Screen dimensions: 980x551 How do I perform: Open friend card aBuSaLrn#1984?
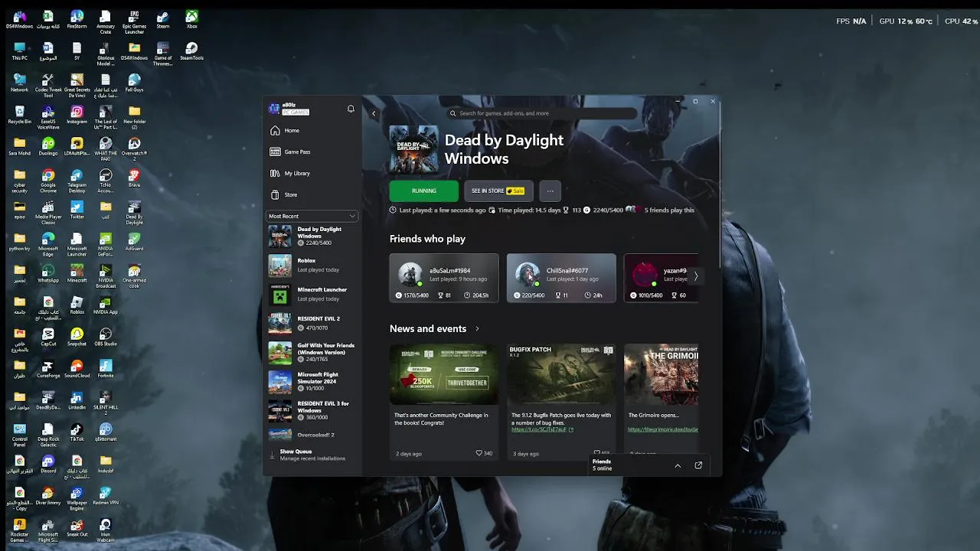444,278
